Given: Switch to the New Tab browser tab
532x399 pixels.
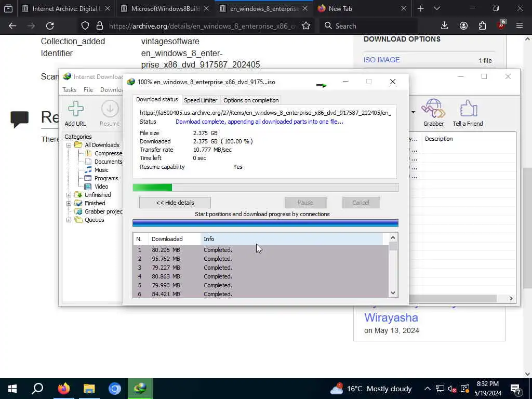Looking at the screenshot, I should [362, 8].
